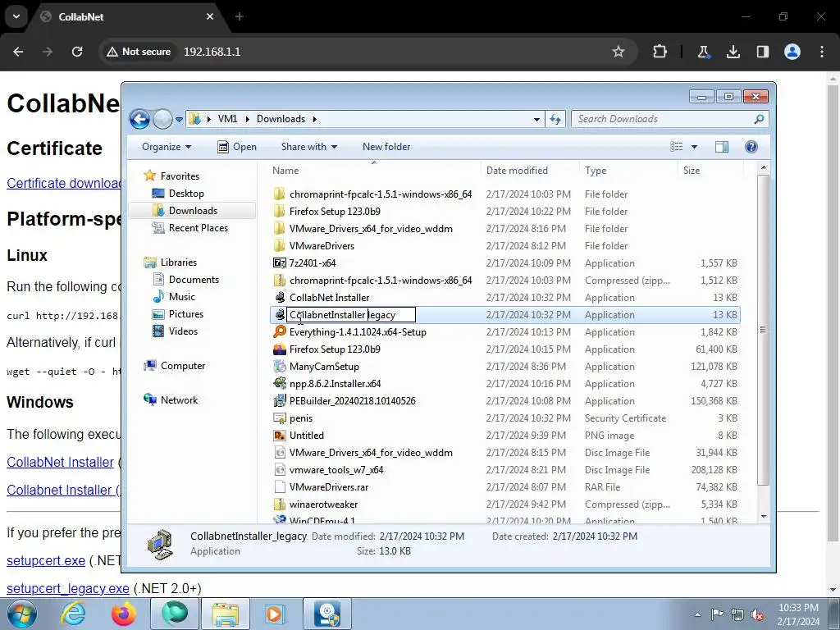The width and height of the screenshot is (840, 630).
Task: Select VMwareDrivers.rar file name
Action: (328, 487)
